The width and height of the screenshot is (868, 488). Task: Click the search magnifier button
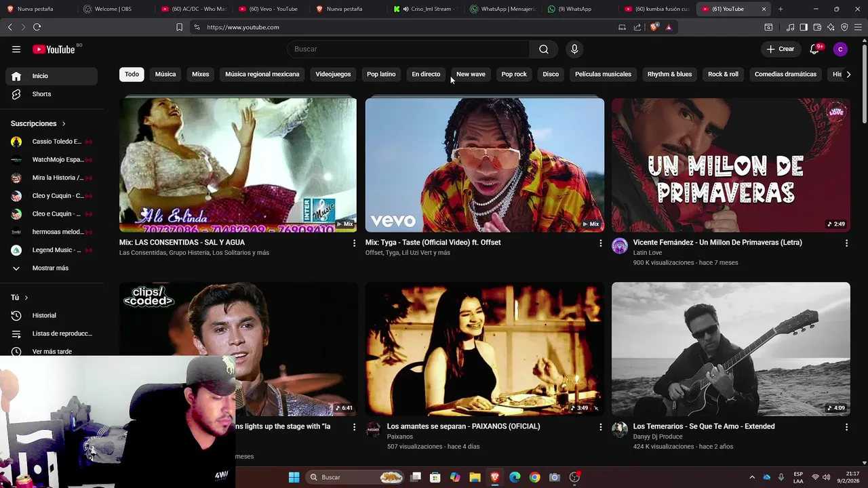tap(544, 49)
